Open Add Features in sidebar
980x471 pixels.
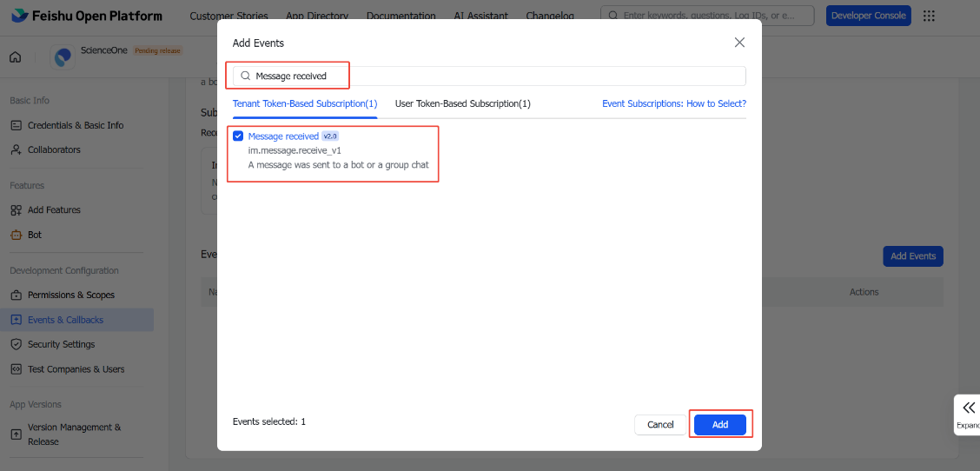tap(54, 210)
